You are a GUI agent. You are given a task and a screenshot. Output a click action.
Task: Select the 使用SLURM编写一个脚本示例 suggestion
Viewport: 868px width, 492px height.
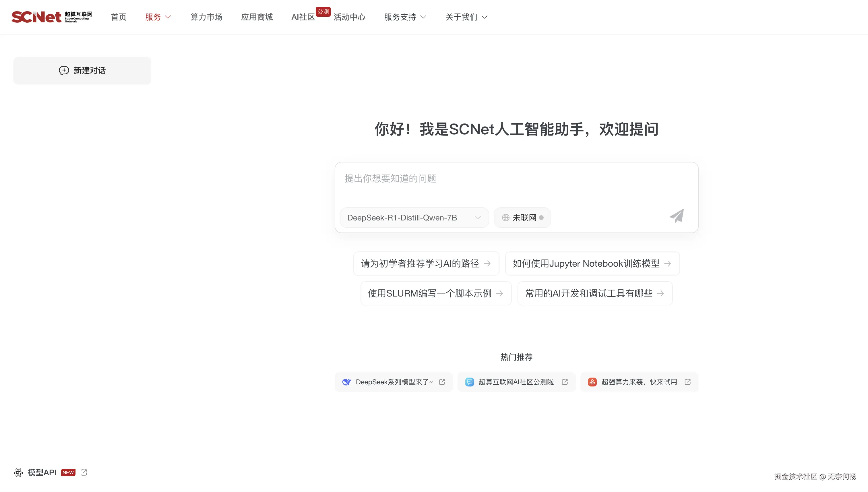pyautogui.click(x=435, y=293)
